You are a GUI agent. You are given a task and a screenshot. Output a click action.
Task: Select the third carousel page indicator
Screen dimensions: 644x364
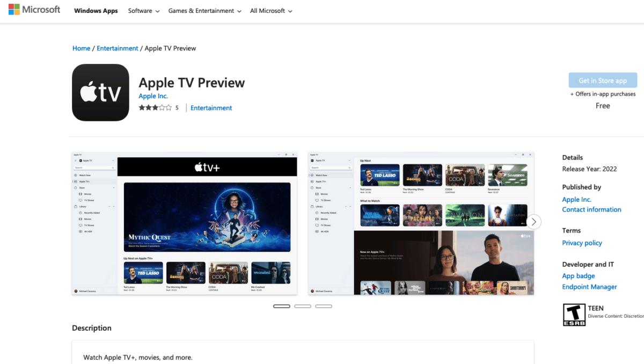coord(324,306)
